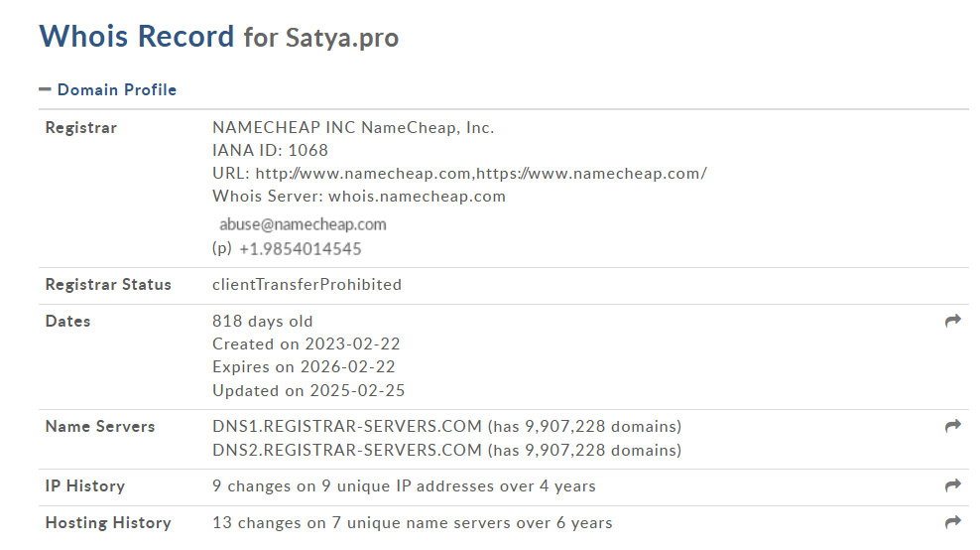This screenshot has width=980, height=550.
Task: Open Hosting History via its arrow icon
Action: click(952, 522)
